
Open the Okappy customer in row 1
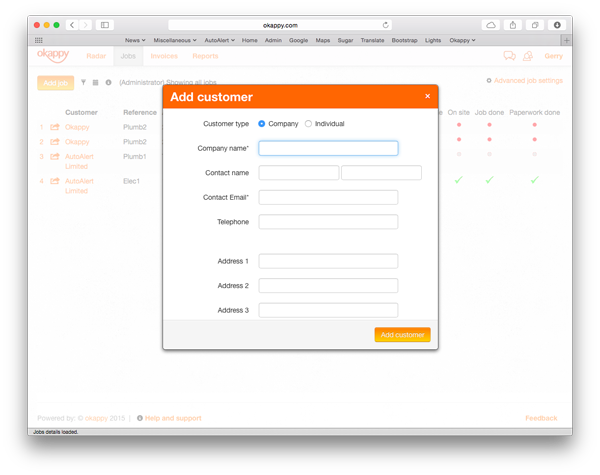(77, 127)
